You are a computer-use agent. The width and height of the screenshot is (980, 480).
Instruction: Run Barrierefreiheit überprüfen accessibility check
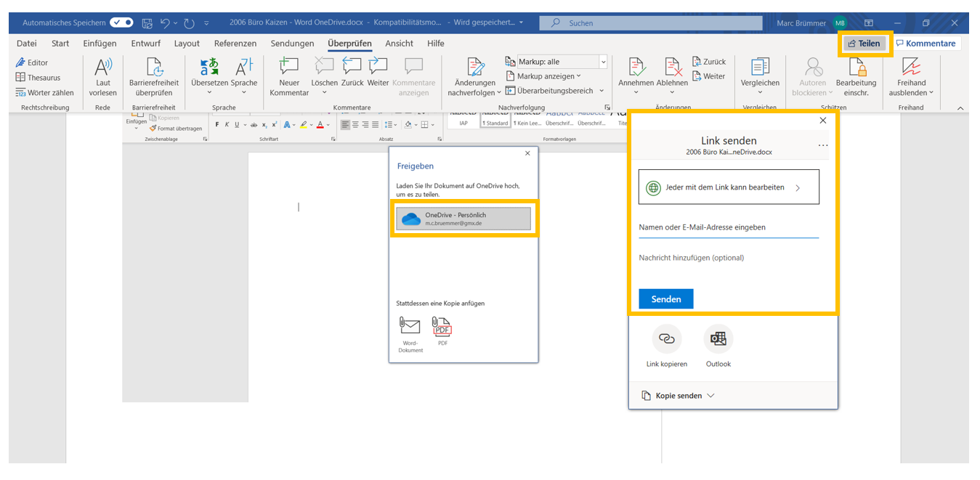coord(154,77)
